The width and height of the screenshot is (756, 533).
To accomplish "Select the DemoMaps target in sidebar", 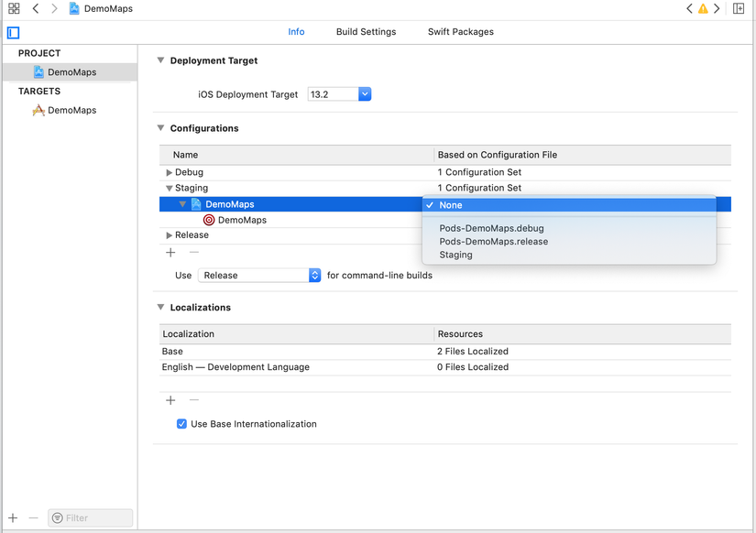I will [71, 110].
